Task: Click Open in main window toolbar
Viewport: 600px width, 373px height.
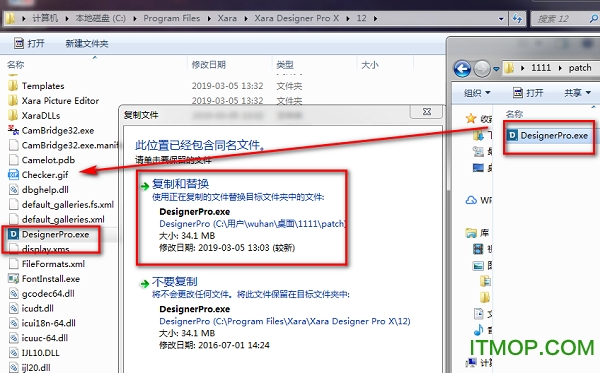Action: [29, 43]
